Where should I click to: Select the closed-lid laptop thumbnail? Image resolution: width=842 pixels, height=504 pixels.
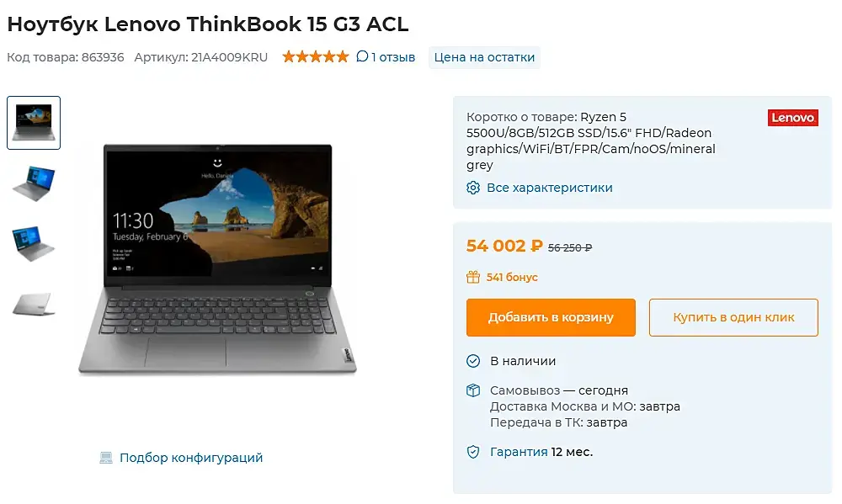[34, 305]
